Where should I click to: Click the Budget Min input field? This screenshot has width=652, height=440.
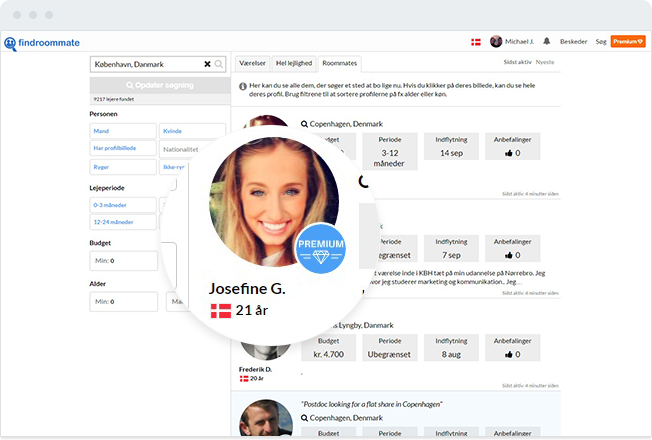122,261
